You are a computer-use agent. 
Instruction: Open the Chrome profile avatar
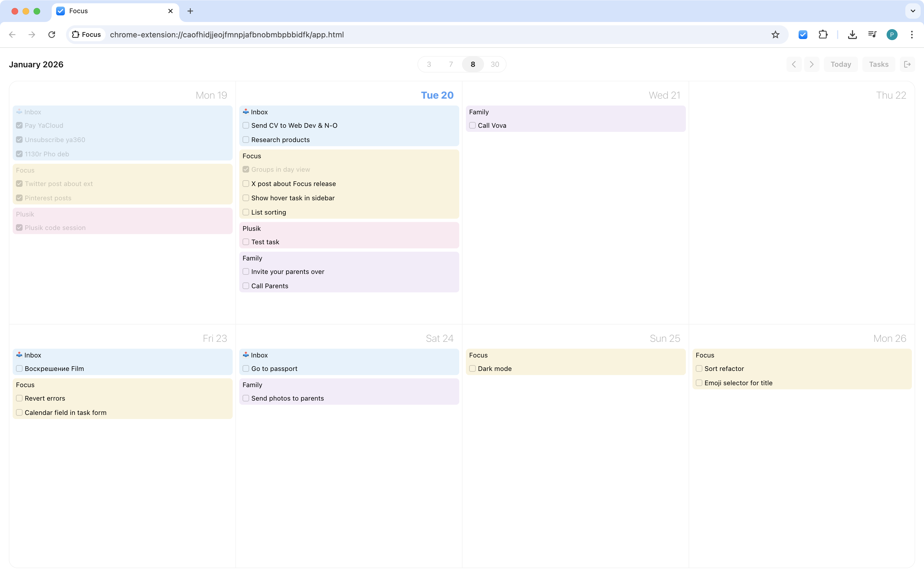(892, 35)
